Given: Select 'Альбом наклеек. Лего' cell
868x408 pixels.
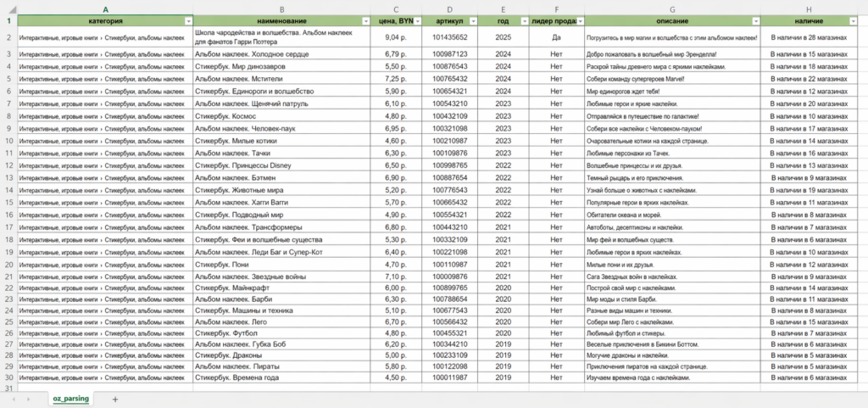Looking at the screenshot, I should (281, 321).
